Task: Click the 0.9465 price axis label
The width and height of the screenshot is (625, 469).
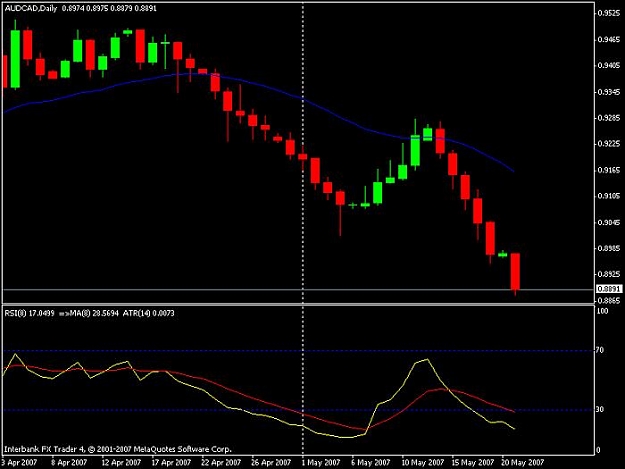Action: click(x=609, y=39)
